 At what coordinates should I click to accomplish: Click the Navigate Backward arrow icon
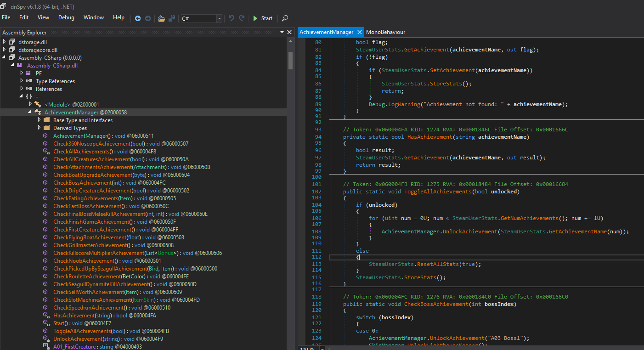click(138, 18)
